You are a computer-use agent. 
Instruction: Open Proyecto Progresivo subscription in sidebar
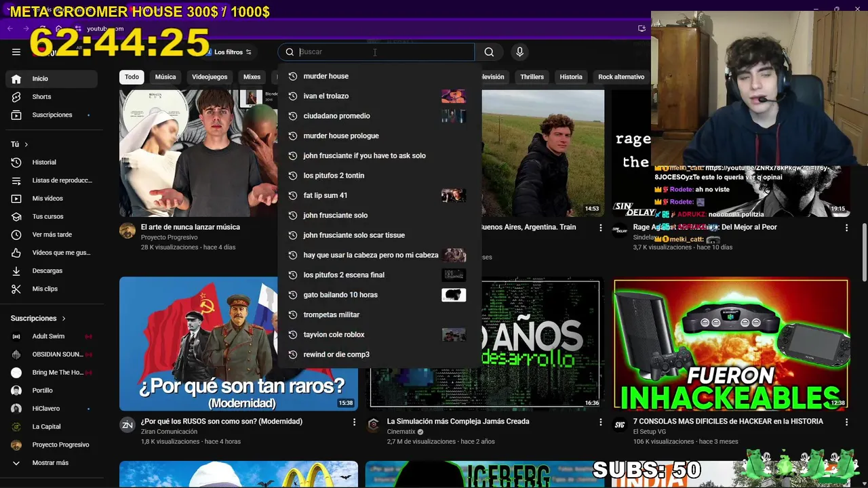coord(52,445)
